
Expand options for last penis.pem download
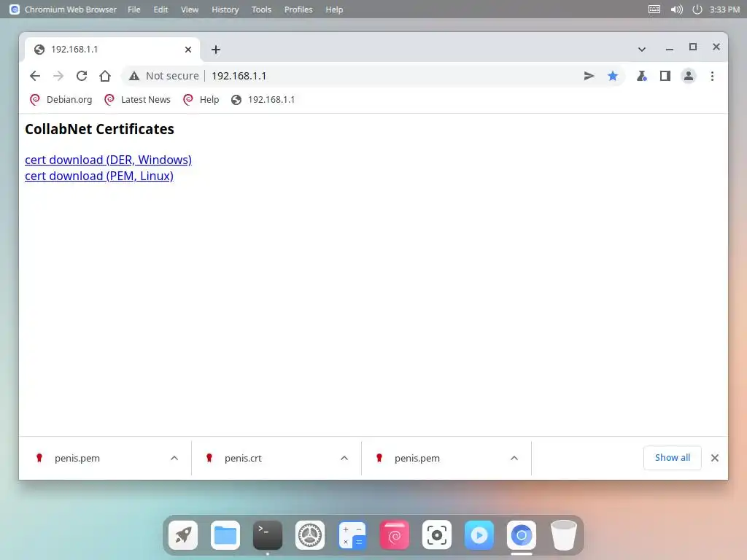514,458
